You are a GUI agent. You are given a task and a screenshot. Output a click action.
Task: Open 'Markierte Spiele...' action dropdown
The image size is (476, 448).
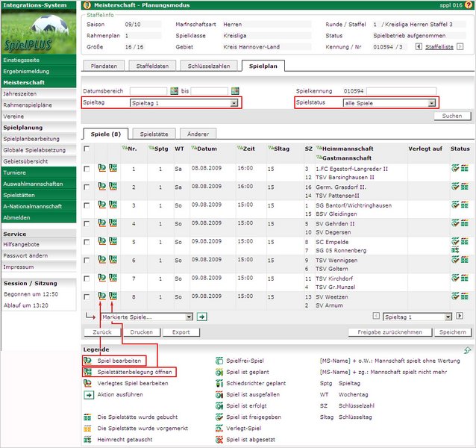pyautogui.click(x=147, y=317)
